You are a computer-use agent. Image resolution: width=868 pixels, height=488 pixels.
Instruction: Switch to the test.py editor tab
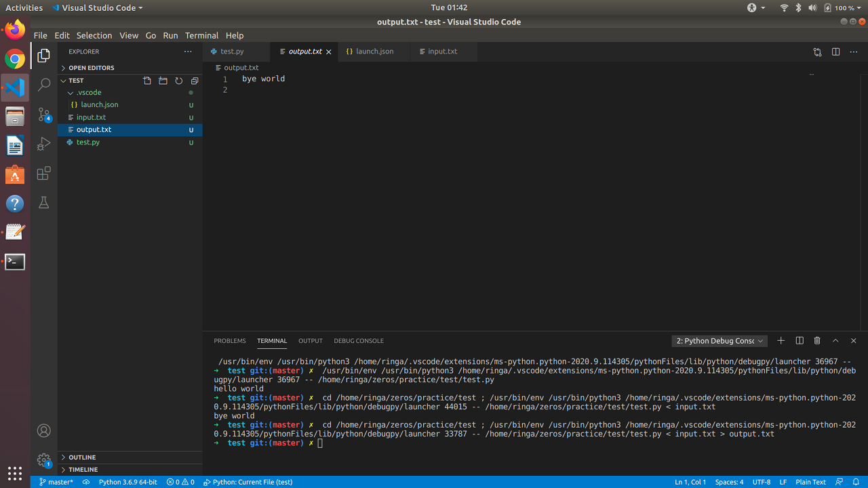coord(237,52)
